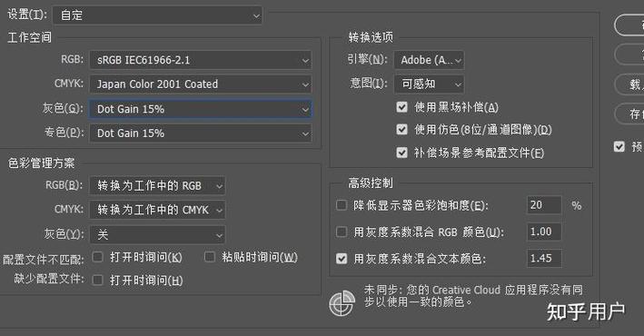Image resolution: width=644 pixels, height=336 pixels.
Task: Click the Creative Cloud unsynchronized color icon
Action: 342,303
